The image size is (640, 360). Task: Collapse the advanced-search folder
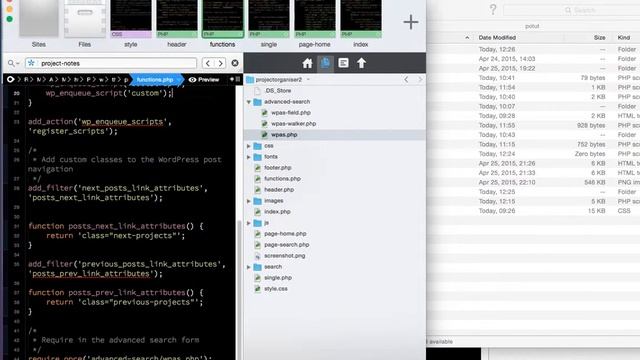[x=249, y=102]
